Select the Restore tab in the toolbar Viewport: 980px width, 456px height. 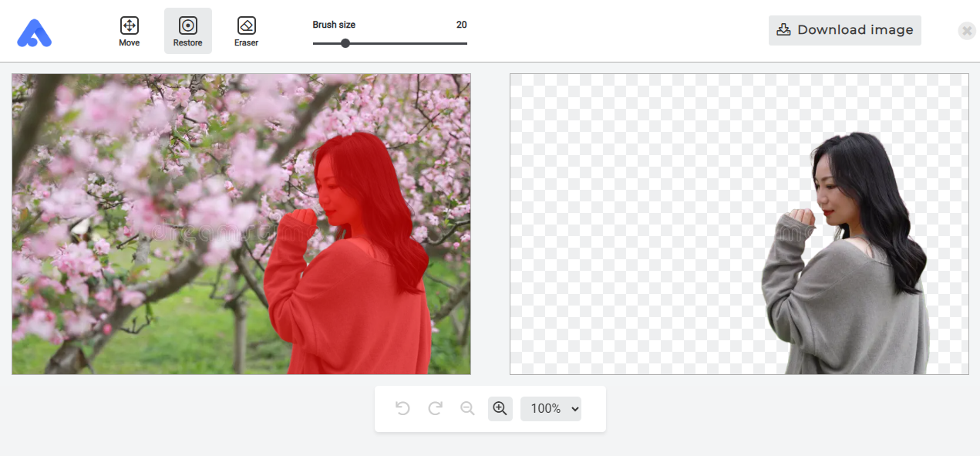coord(187,31)
